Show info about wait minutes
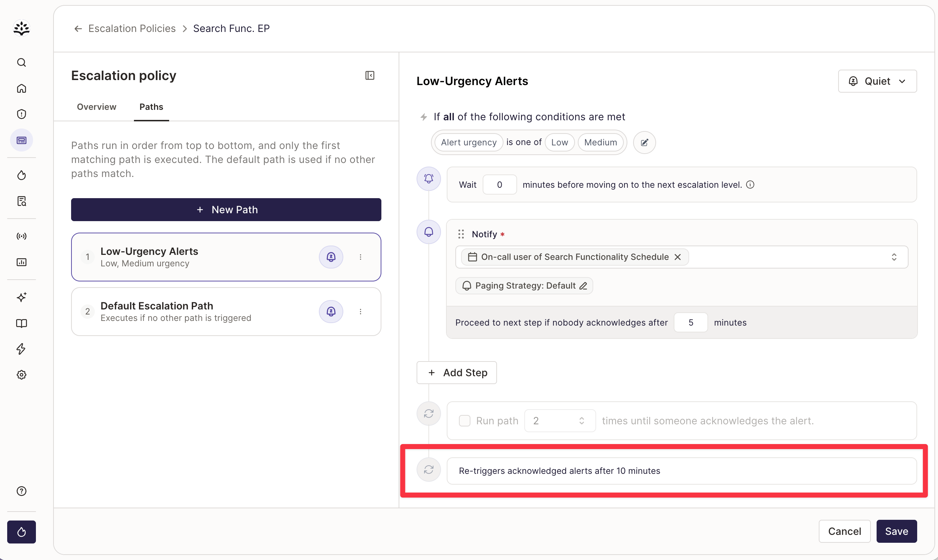This screenshot has height=560, width=938. point(751,185)
